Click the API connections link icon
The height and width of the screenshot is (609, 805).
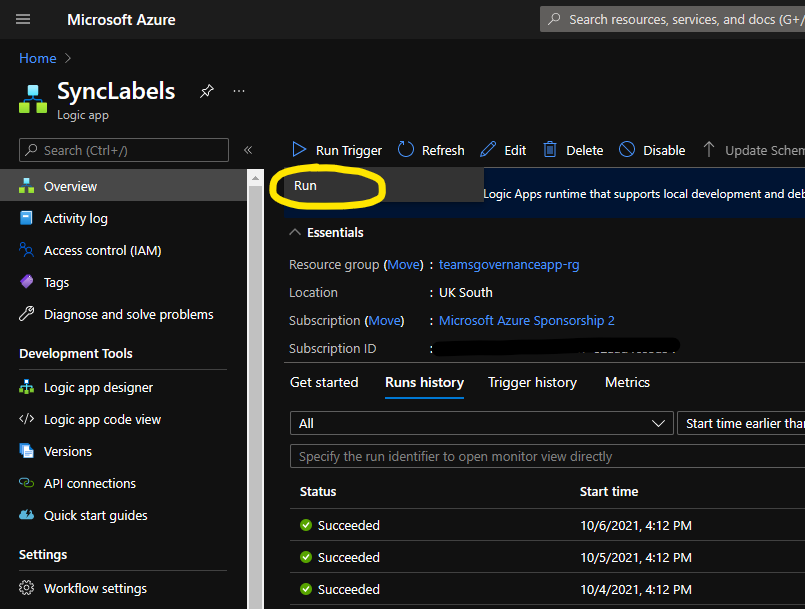coord(26,483)
